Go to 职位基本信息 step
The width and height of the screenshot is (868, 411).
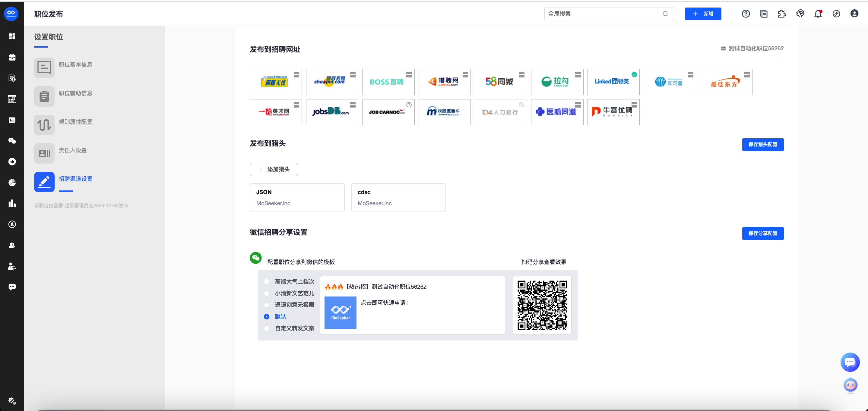pos(63,67)
